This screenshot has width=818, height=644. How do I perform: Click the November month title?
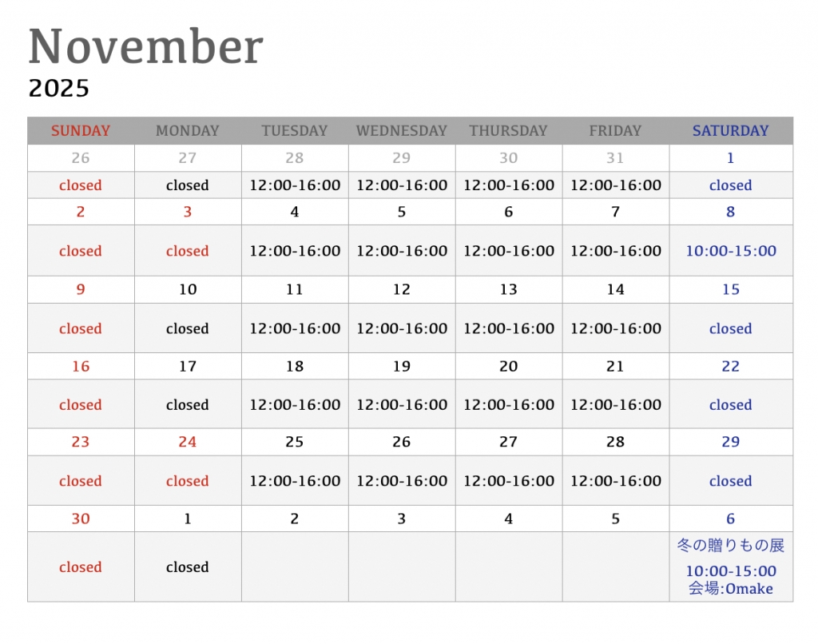point(145,46)
